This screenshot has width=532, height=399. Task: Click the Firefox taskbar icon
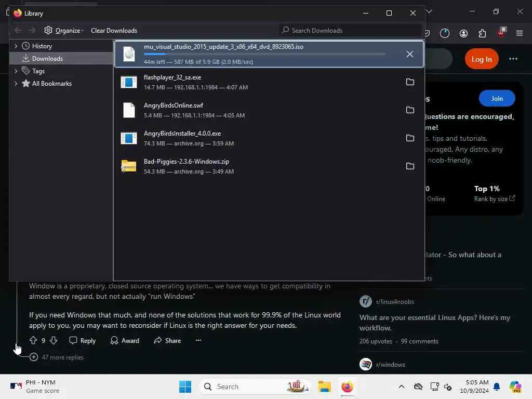pyautogui.click(x=347, y=387)
